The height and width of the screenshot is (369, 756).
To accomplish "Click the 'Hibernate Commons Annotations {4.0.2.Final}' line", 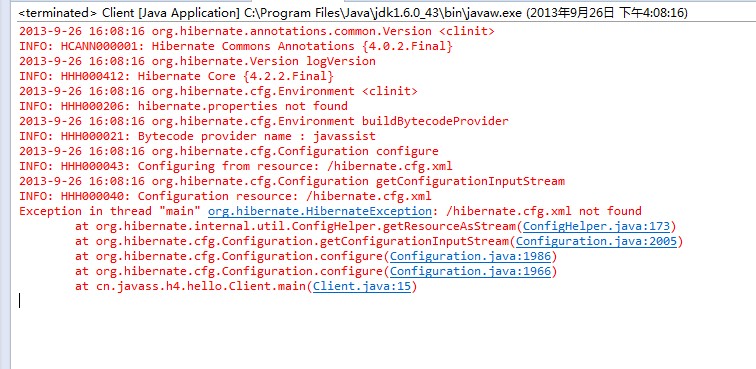I will pos(236,46).
